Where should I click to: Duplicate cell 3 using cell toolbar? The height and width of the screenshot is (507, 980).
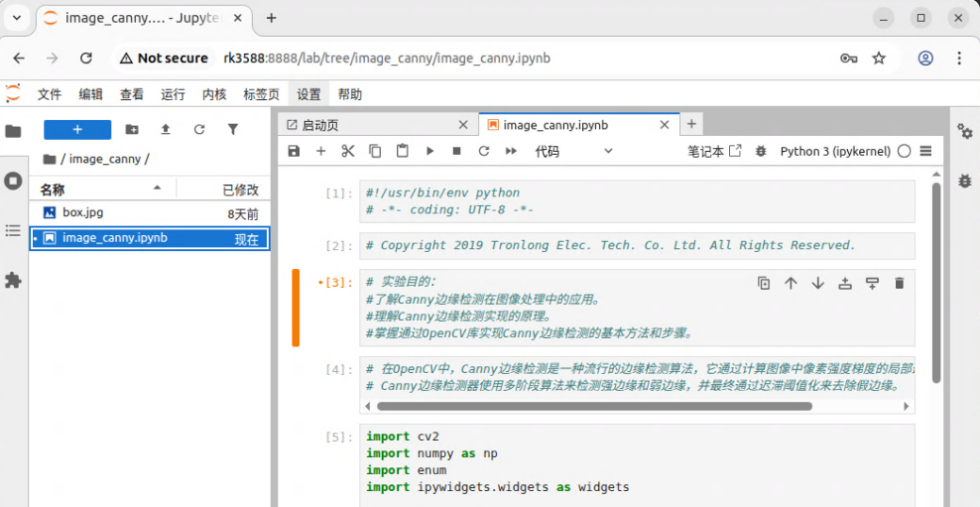click(x=764, y=283)
